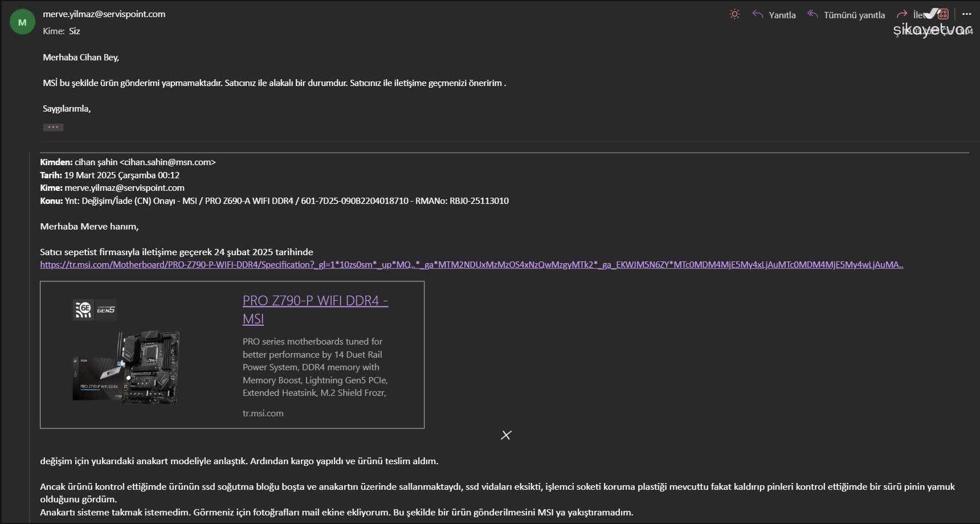Viewport: 980px width, 524px height.
Task: Open the more actions ellipsis menu
Action: coord(966,14)
